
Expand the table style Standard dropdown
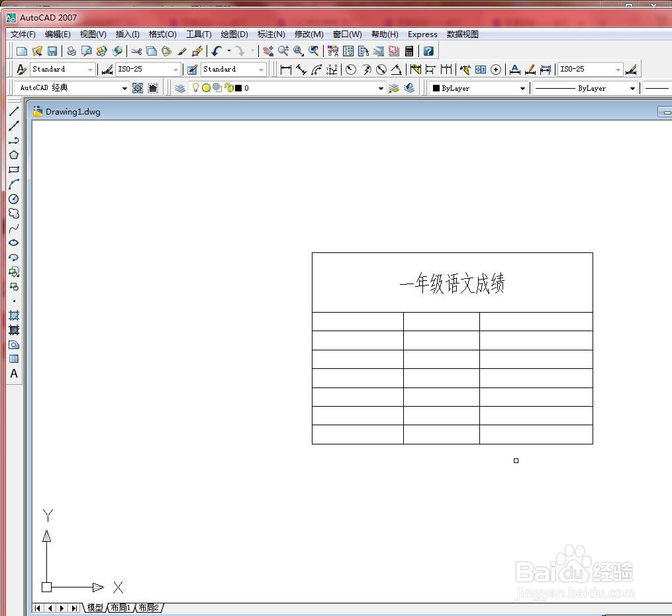[261, 70]
